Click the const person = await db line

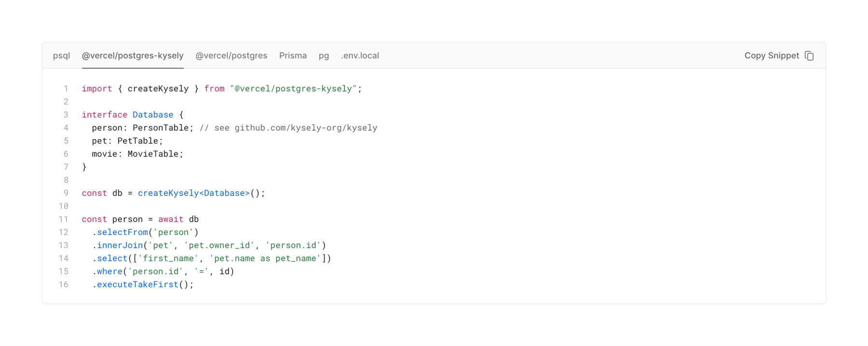coord(140,219)
